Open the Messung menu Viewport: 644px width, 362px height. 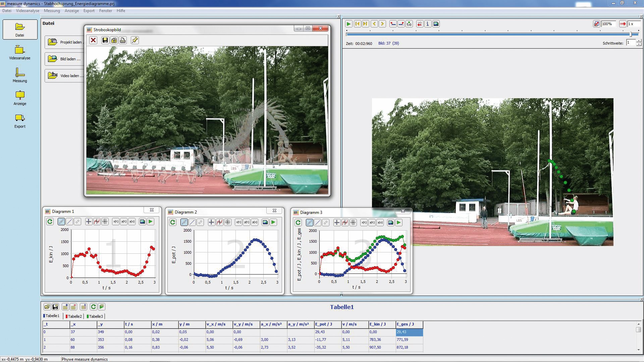pyautogui.click(x=52, y=11)
